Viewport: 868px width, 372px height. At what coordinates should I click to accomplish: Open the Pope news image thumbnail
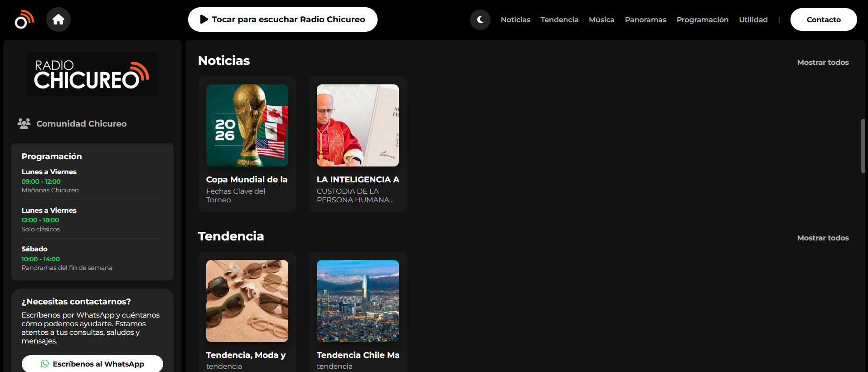(358, 125)
